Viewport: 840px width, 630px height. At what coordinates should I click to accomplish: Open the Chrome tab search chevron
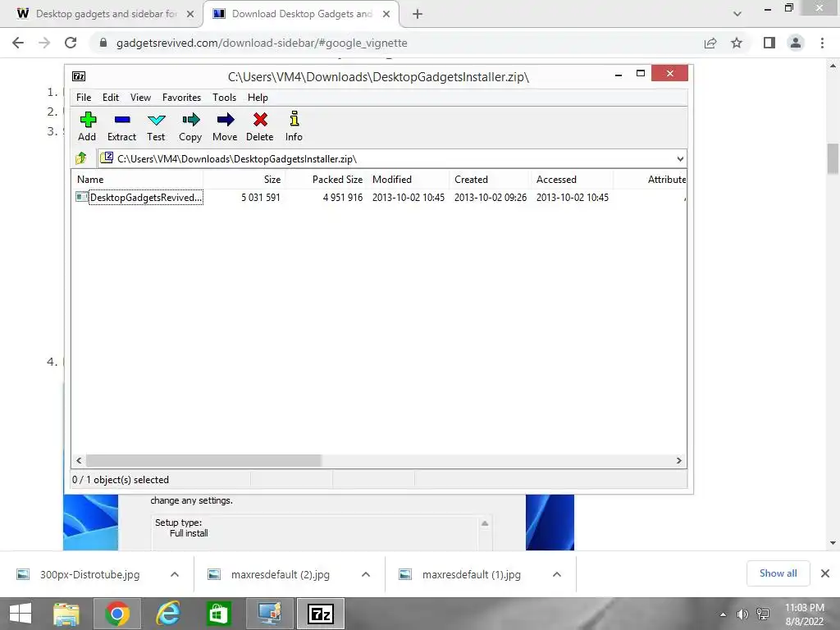pyautogui.click(x=737, y=15)
